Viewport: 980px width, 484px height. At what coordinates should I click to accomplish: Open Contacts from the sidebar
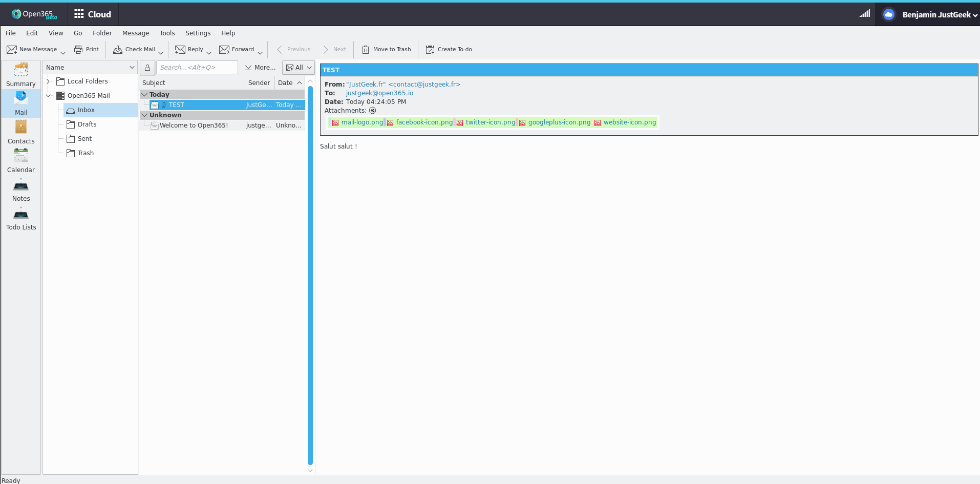tap(21, 132)
